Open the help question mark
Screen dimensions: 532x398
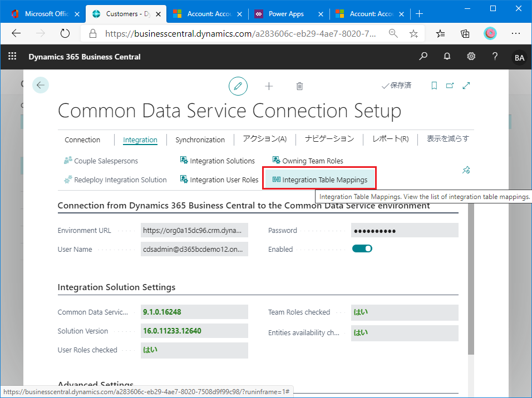click(495, 56)
